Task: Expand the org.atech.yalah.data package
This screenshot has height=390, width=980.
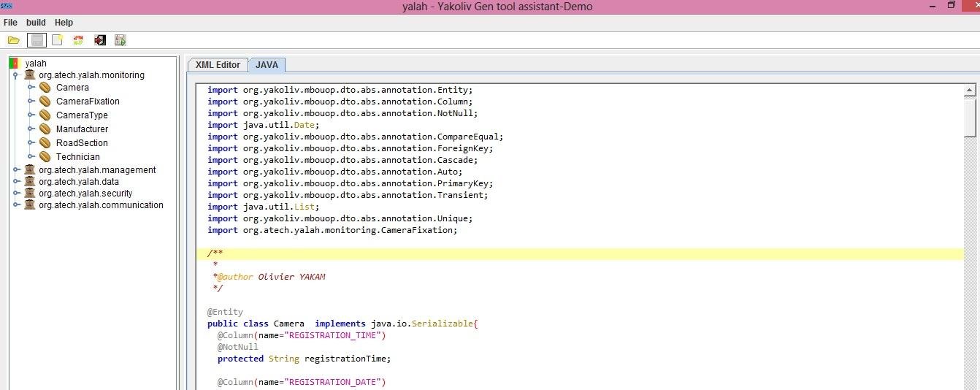Action: click(x=16, y=182)
